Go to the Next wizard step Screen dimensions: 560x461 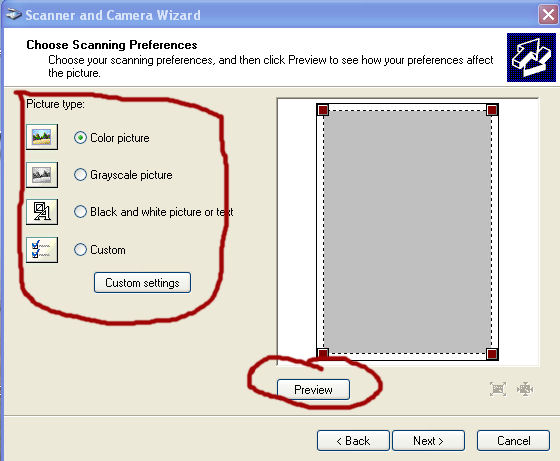click(x=428, y=441)
